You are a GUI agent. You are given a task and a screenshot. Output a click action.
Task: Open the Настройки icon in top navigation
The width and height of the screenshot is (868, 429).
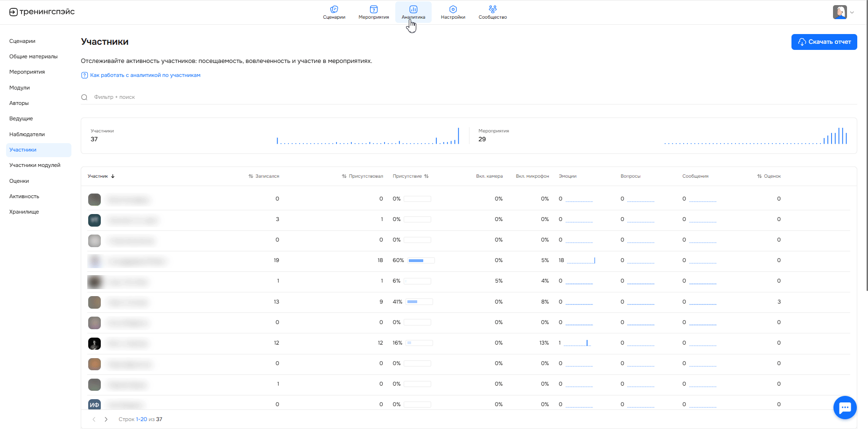pos(453,9)
